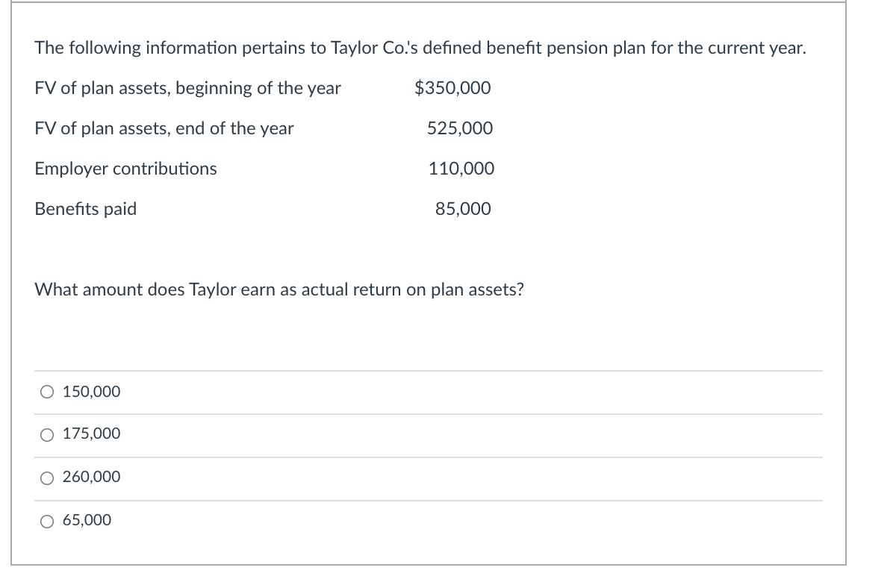Click the '260,000' answer label text
Image resolution: width=896 pixels, height=588 pixels.
pyautogui.click(x=91, y=477)
